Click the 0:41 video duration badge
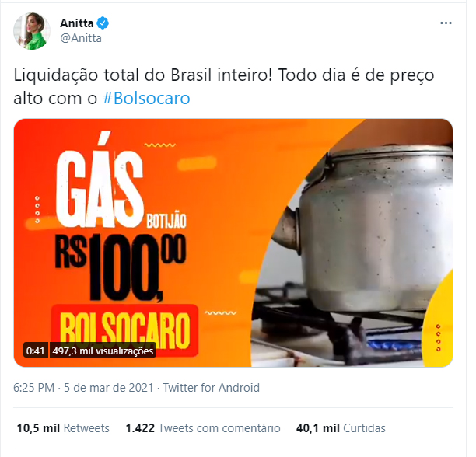This screenshot has height=457, width=476. pos(35,351)
